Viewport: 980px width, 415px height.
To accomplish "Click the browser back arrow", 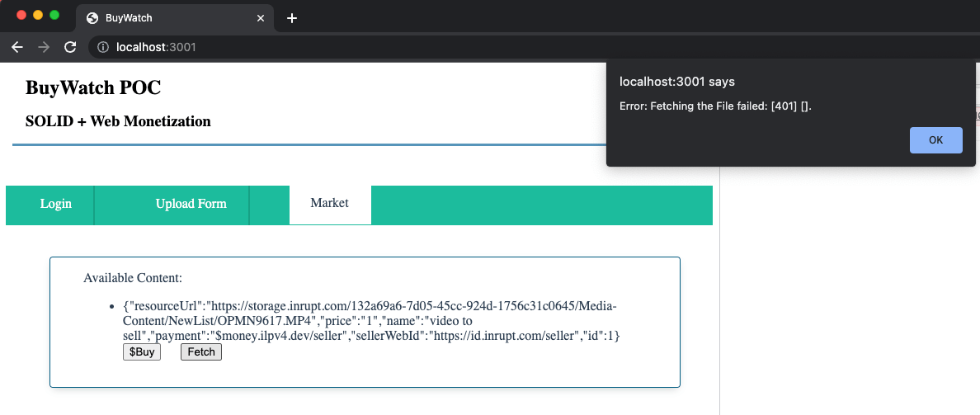I will [17, 47].
